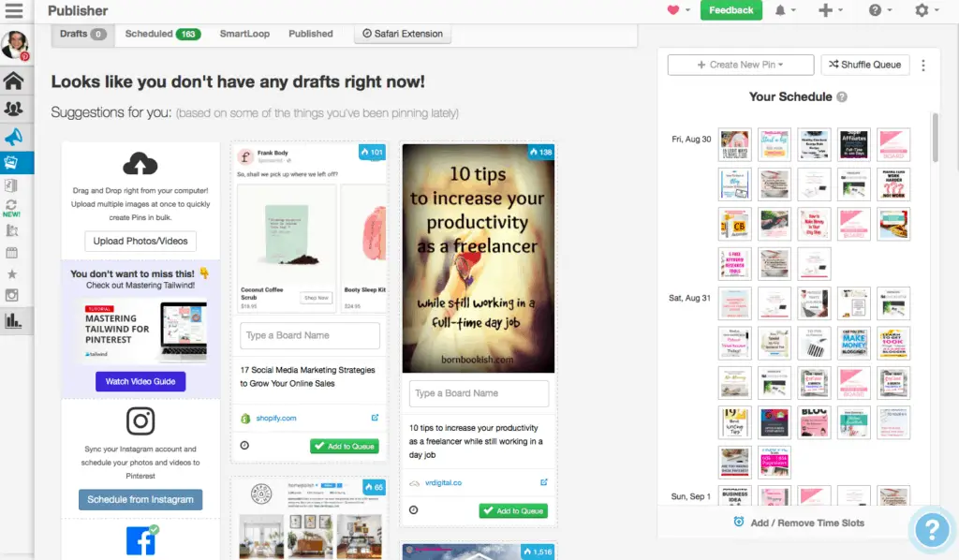959x560 pixels.
Task: Open the three-dot schedule options menu
Action: 922,65
